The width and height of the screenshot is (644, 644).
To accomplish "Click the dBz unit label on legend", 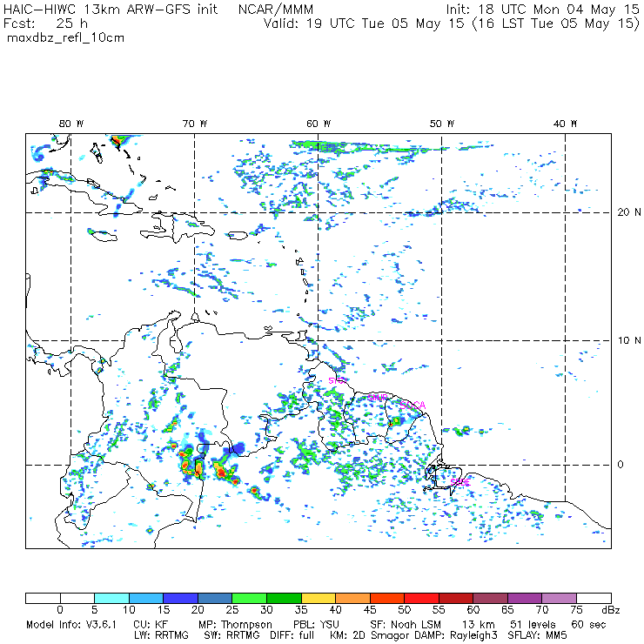I will (611, 610).
